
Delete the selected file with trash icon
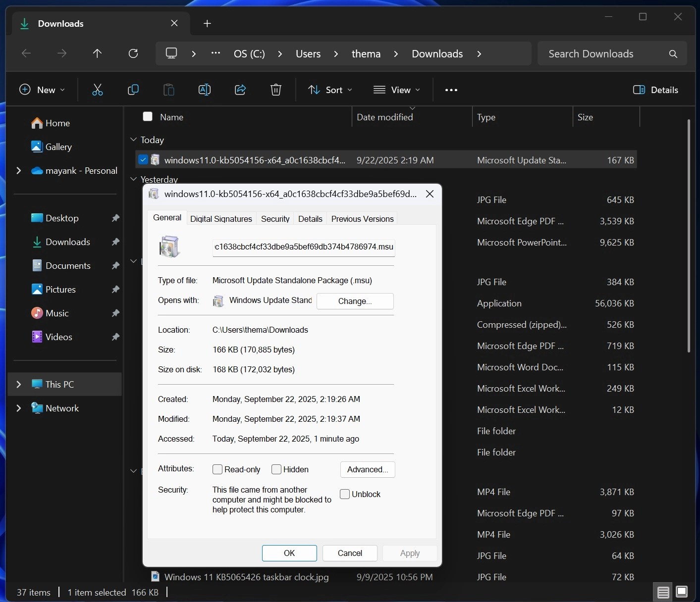click(276, 90)
